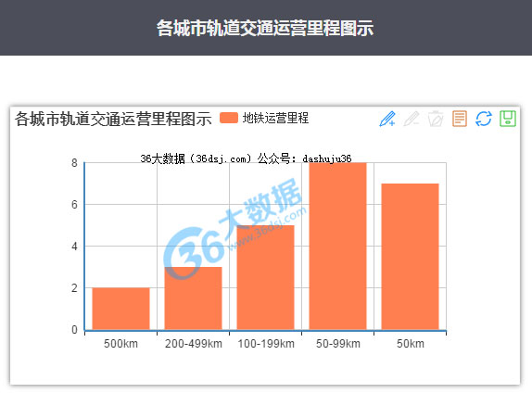Screen dimensions: 532x393
Task: Click the 36dsj.com watermark caption text
Action: pyautogui.click(x=246, y=158)
